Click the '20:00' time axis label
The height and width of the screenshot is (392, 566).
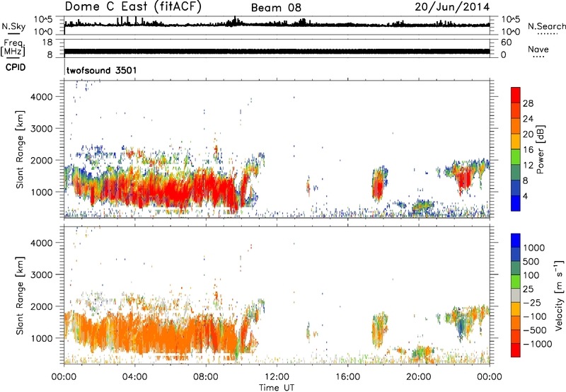tap(419, 377)
